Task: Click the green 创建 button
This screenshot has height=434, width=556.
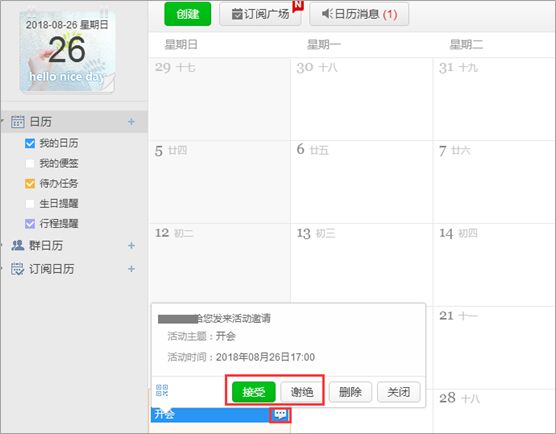Action: (188, 14)
